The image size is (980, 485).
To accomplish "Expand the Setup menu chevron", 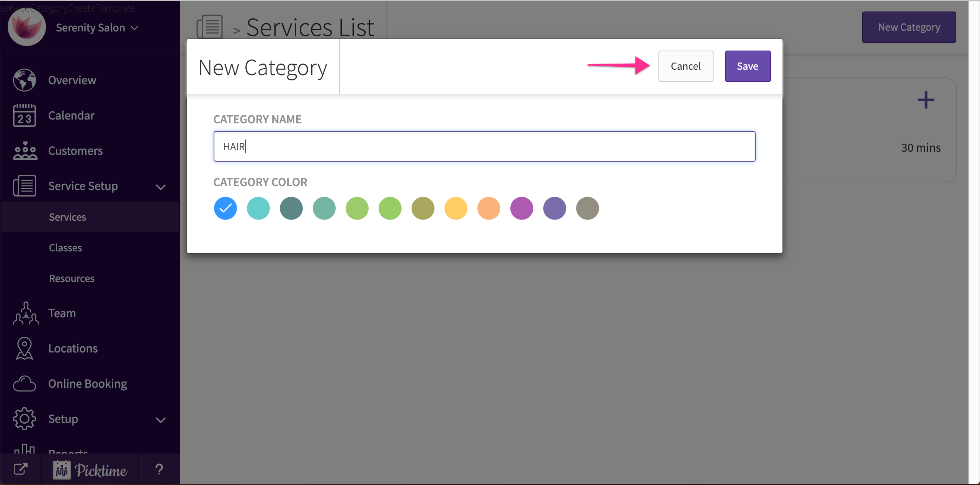I will (161, 420).
